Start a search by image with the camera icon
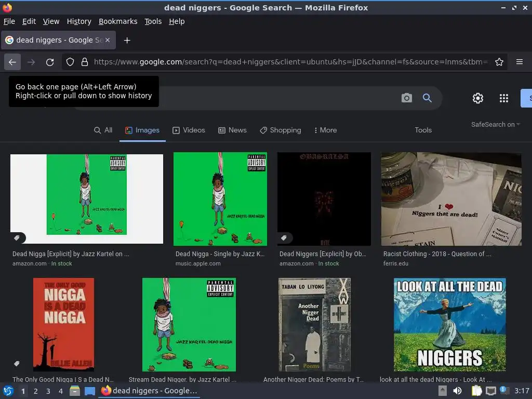The image size is (532, 399). [x=406, y=98]
